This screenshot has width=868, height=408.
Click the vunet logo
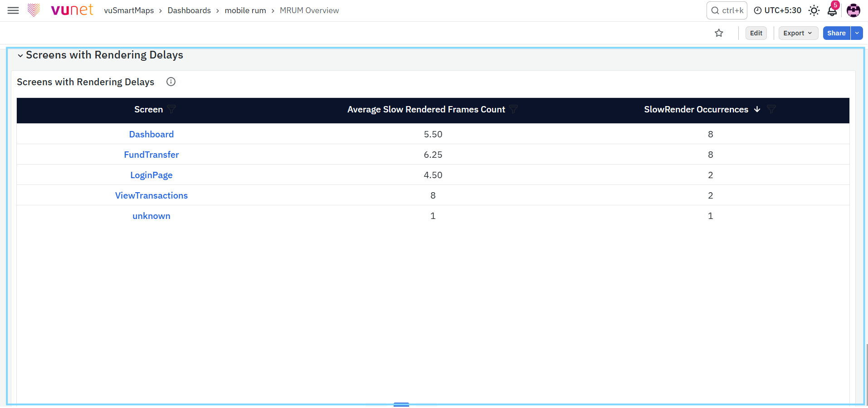coord(60,10)
